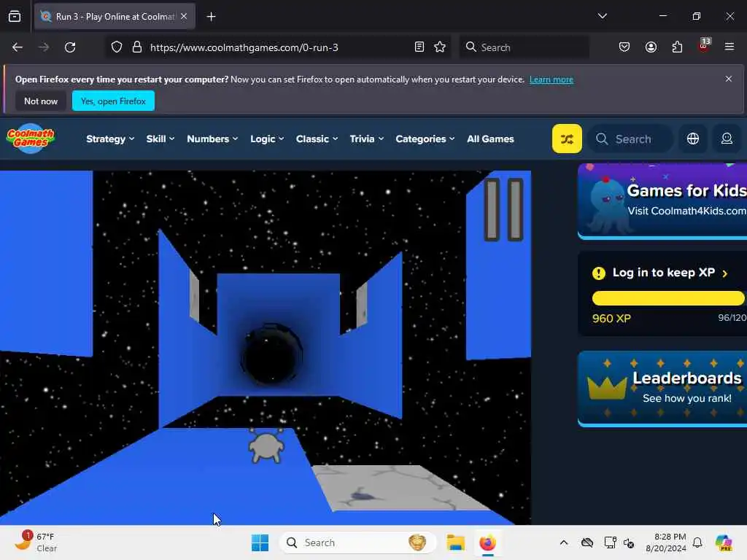Expand the Classic menu
This screenshot has height=560, width=747.
coord(317,139)
